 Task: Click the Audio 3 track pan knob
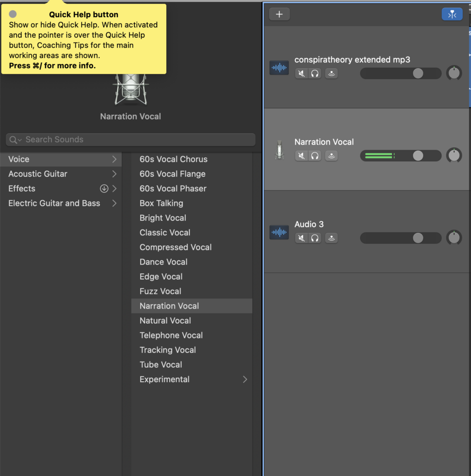coord(454,238)
